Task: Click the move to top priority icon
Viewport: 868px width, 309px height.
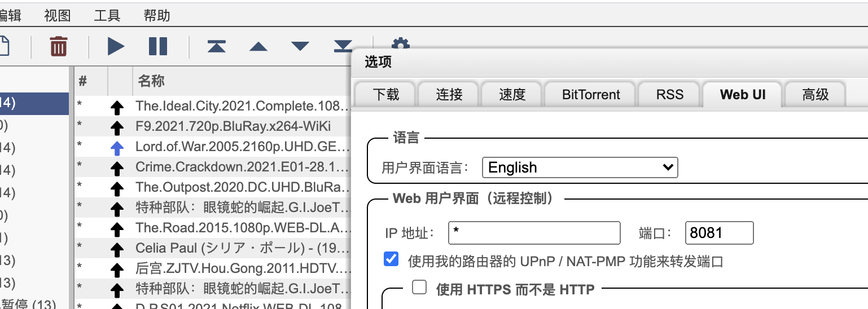Action: 216,46
